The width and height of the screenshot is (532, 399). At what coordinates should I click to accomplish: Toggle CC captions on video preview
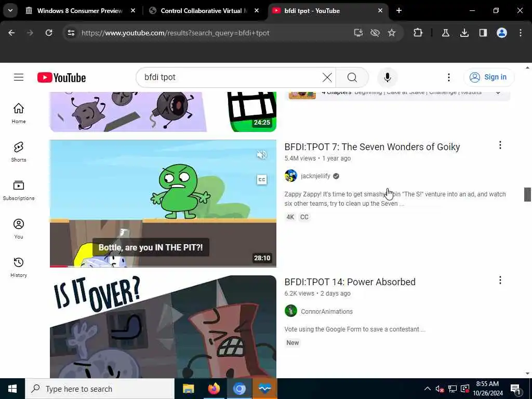point(262,179)
